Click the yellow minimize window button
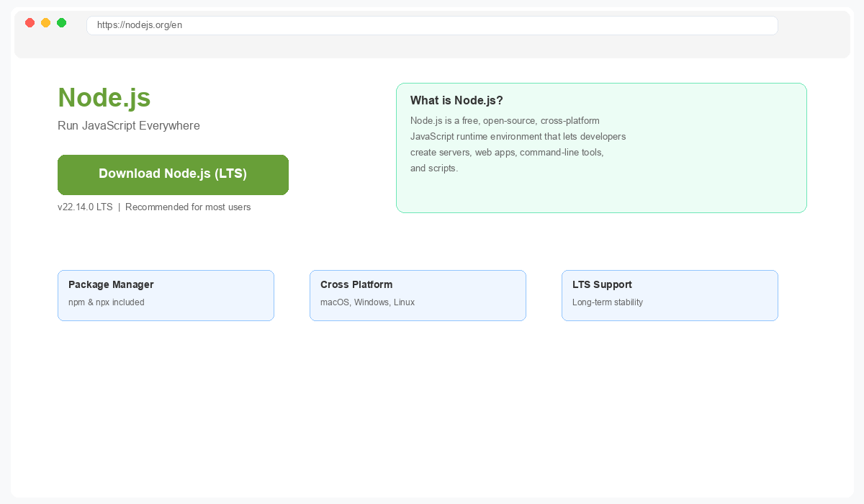Viewport: 864px width, 504px height. tap(45, 23)
